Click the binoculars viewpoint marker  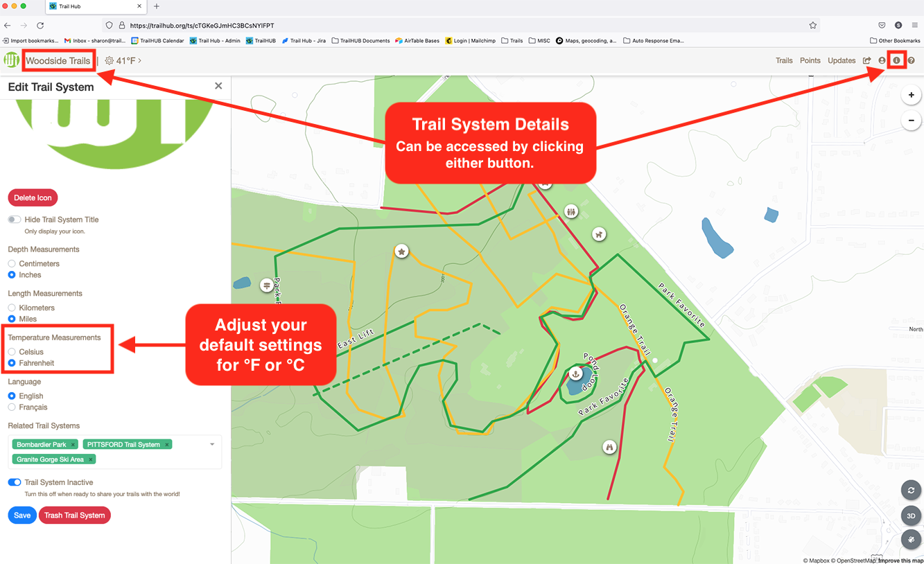coord(610,447)
